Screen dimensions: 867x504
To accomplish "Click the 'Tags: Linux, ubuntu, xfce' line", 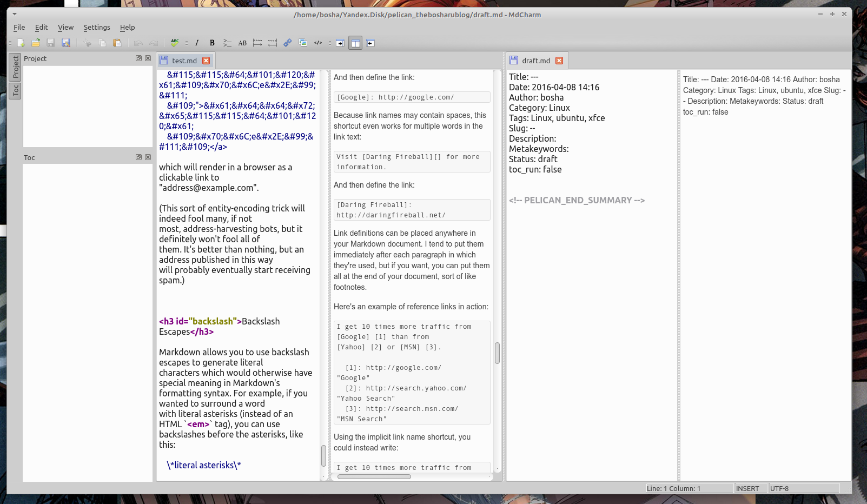I will pos(557,118).
